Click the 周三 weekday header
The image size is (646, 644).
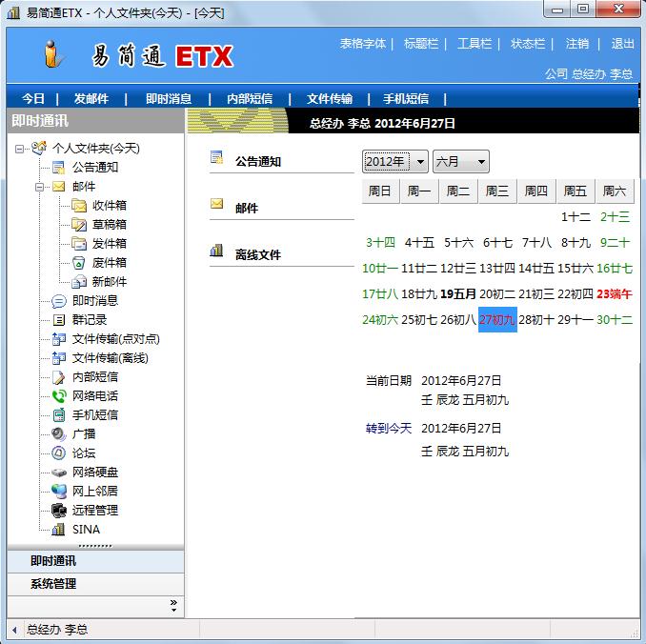(497, 191)
